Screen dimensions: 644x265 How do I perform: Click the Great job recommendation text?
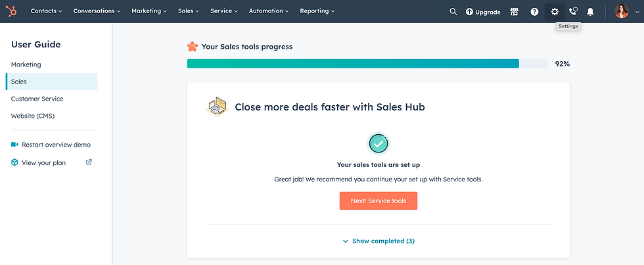(379, 180)
